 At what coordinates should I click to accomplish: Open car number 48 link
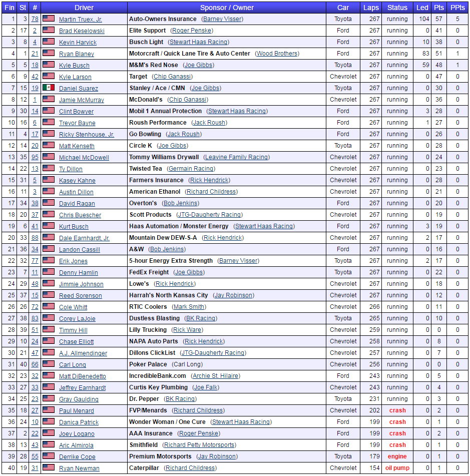click(35, 283)
